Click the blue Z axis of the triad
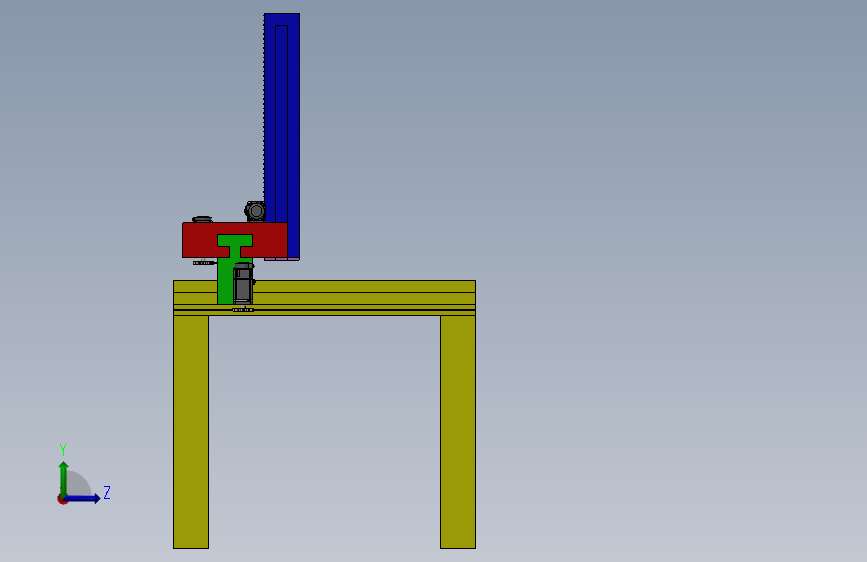 83,498
